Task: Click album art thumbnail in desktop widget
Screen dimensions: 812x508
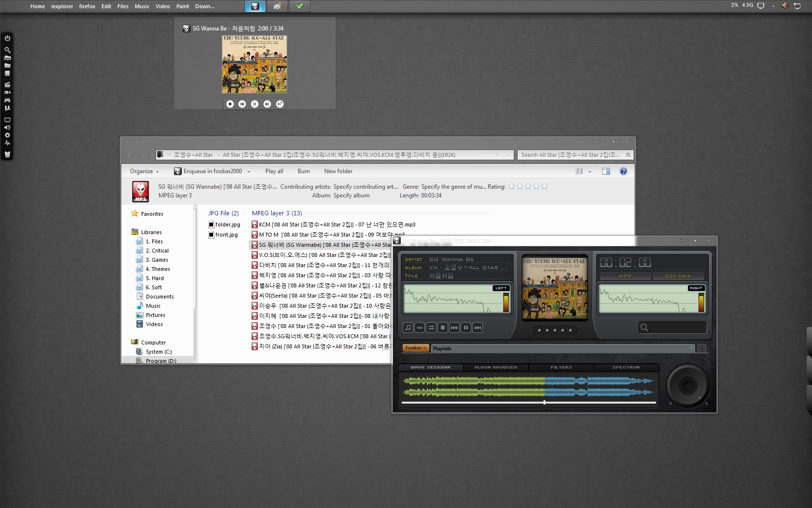Action: (254, 64)
